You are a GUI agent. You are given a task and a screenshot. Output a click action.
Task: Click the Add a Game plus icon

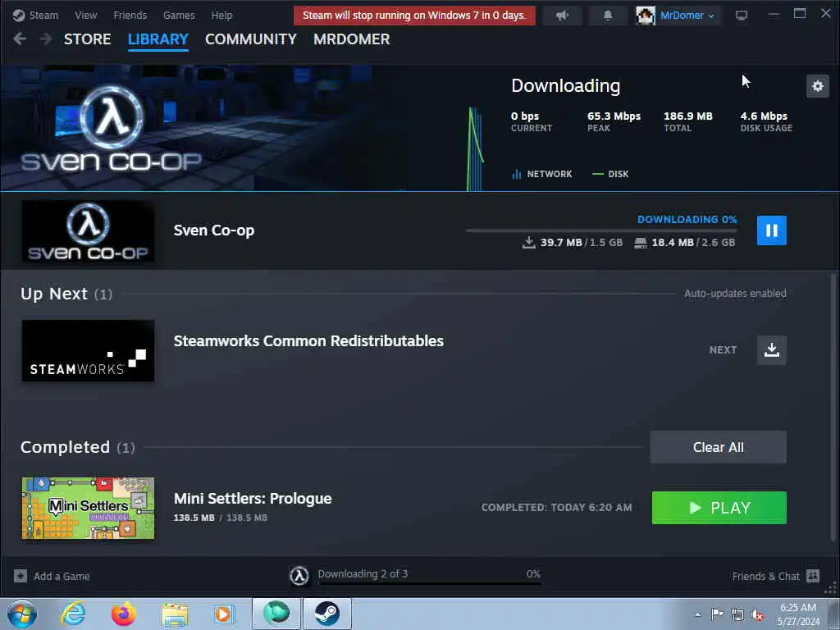[x=21, y=576]
